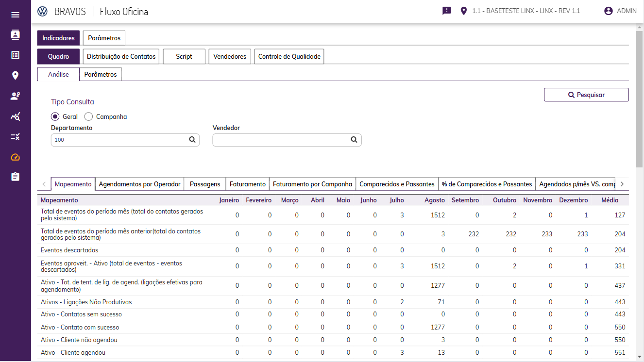Open the Vendedor lookup search icon
The width and height of the screenshot is (644, 362).
pyautogui.click(x=354, y=140)
